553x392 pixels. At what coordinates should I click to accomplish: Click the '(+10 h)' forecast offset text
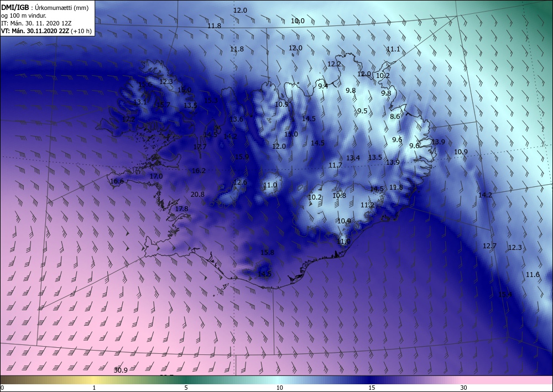point(81,31)
